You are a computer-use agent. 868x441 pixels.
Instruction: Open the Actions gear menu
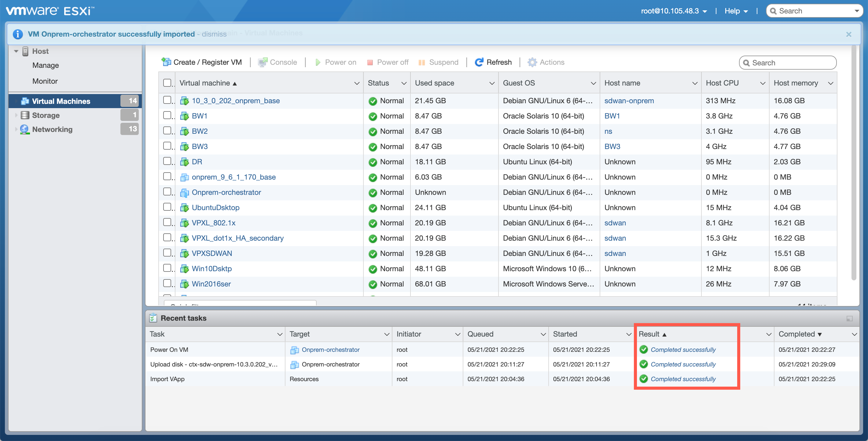[x=546, y=62]
